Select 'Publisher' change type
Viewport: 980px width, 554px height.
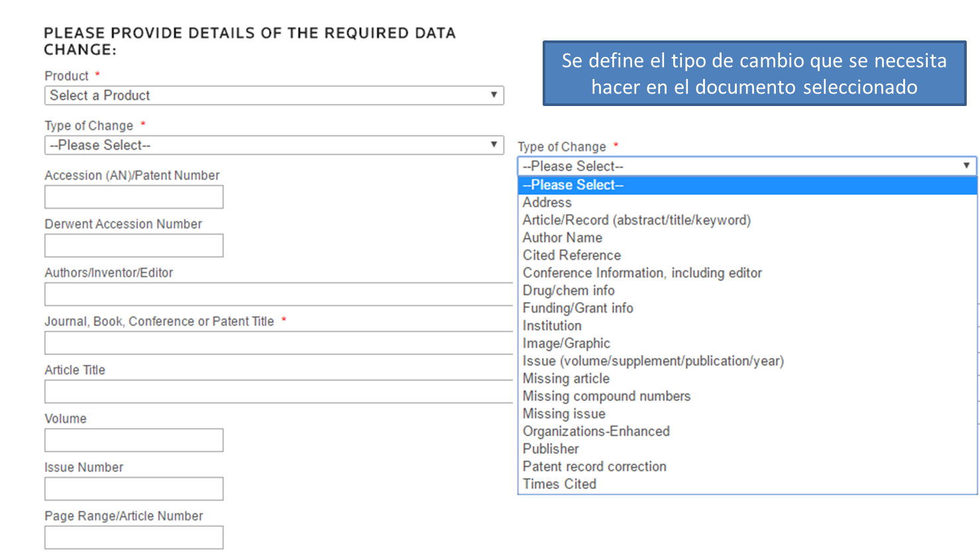[747, 449]
